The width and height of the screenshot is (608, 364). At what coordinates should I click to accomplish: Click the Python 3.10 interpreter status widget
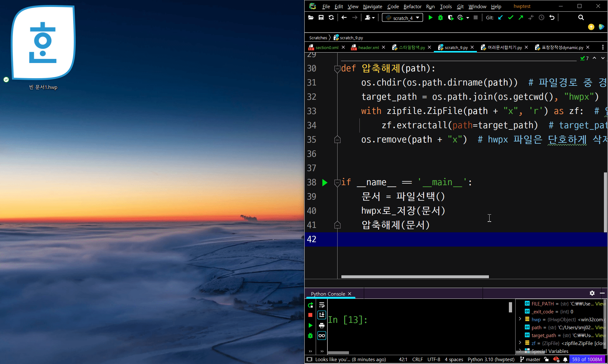pos(491,359)
